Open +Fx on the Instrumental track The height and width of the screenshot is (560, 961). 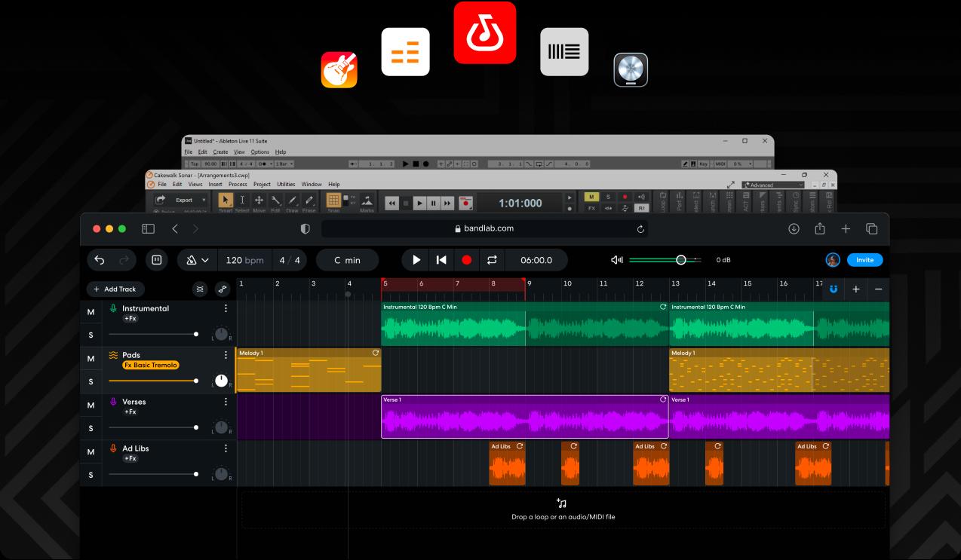pos(129,318)
